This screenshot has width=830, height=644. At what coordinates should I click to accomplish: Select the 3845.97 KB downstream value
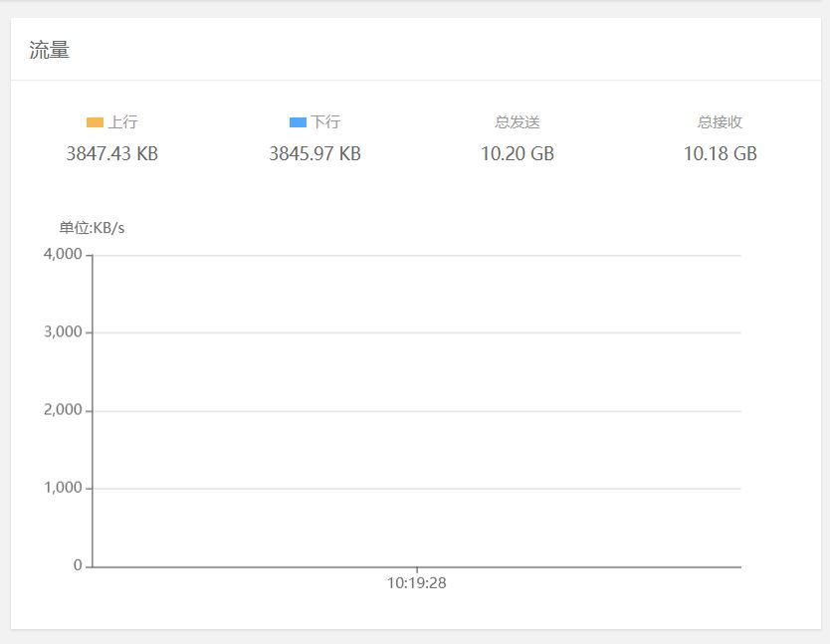point(314,154)
